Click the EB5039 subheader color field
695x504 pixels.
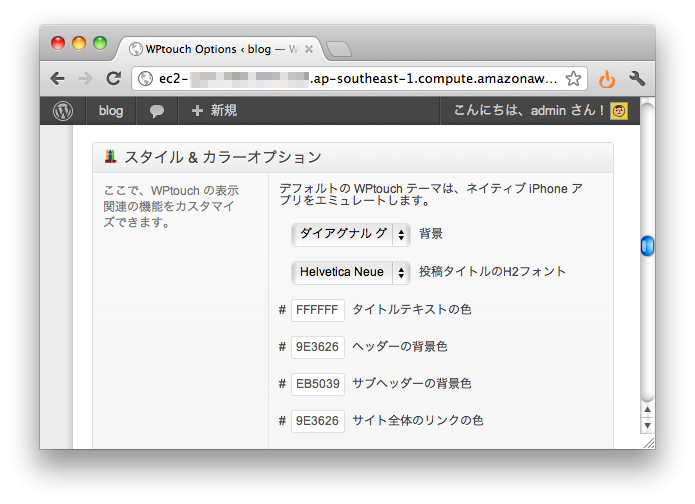(x=317, y=384)
